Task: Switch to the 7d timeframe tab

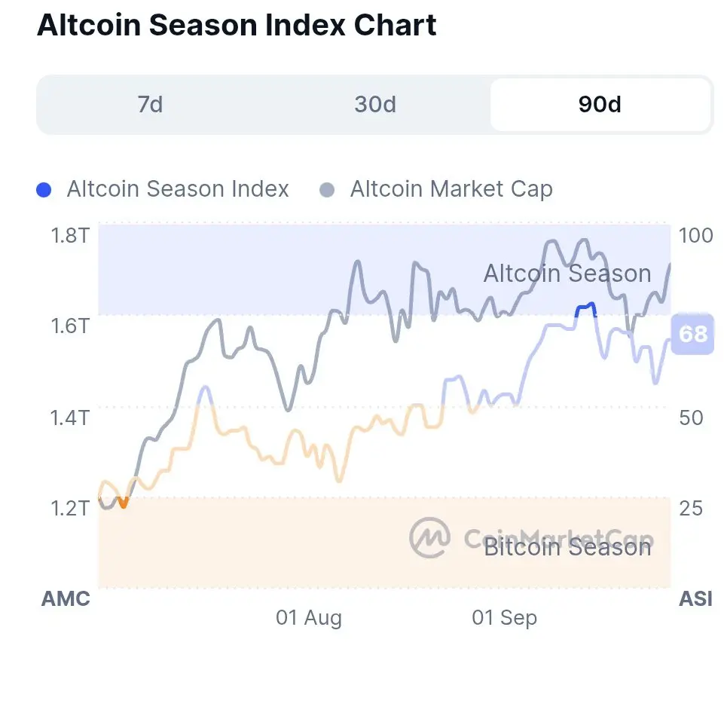Action: [x=150, y=104]
